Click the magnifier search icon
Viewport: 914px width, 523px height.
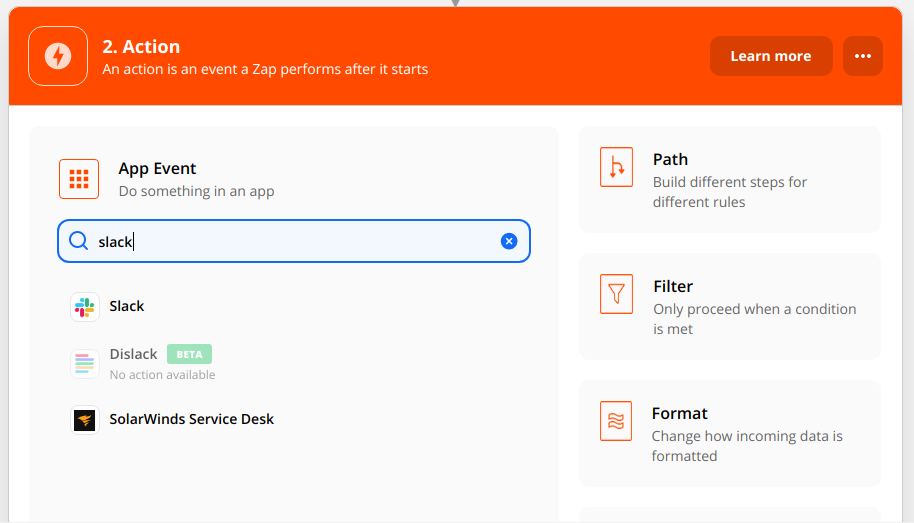click(79, 241)
